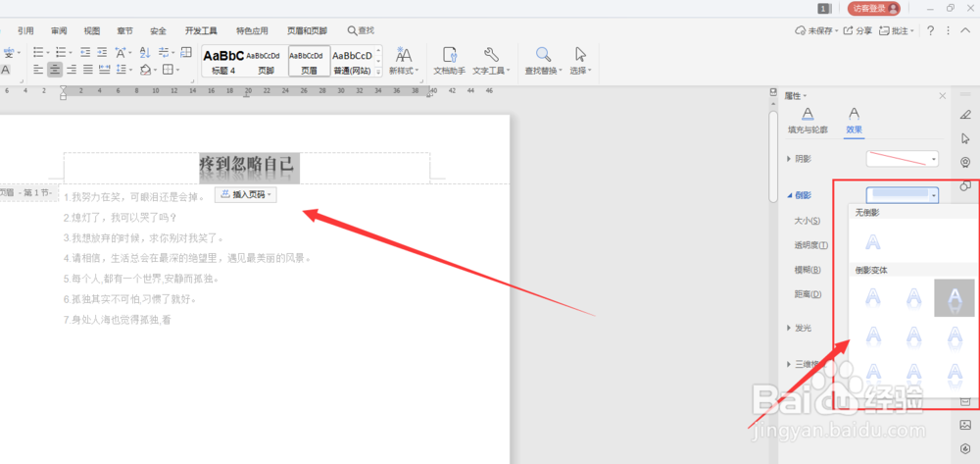Open Find and Replace (查找替换)
Image resolution: width=980 pixels, height=464 pixels.
tap(543, 61)
